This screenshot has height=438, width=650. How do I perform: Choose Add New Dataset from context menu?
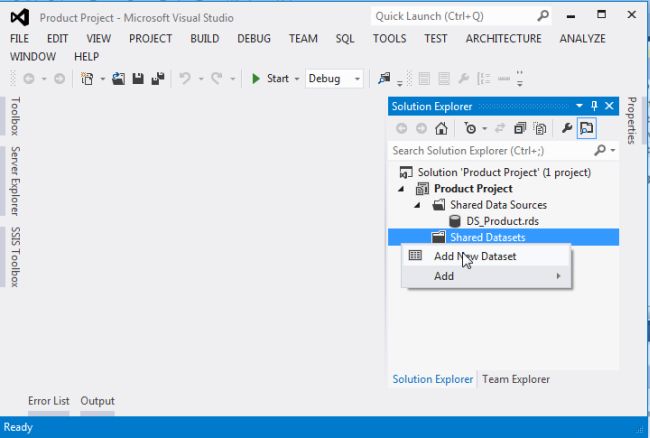point(486,256)
